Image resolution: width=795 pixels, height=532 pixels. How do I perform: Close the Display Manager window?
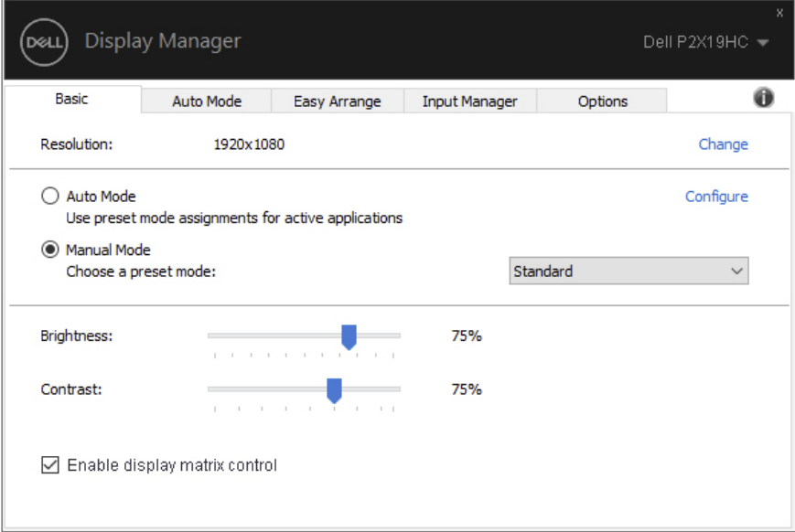[779, 13]
